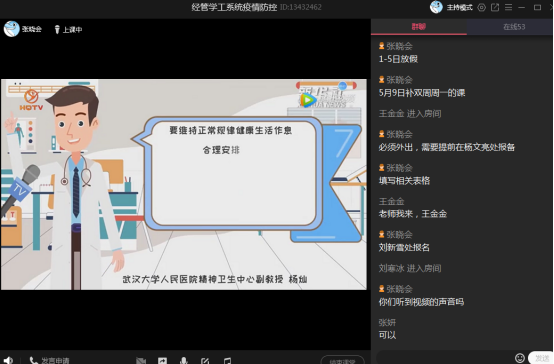Click the shared video presentation area
Image resolution: width=554 pixels, height=364 pixels.
tap(184, 184)
